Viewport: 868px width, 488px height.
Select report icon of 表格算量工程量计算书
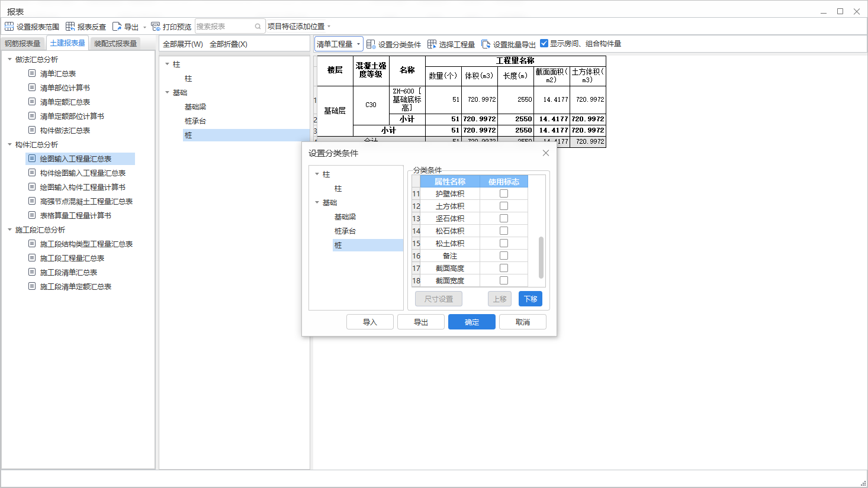pyautogui.click(x=32, y=215)
